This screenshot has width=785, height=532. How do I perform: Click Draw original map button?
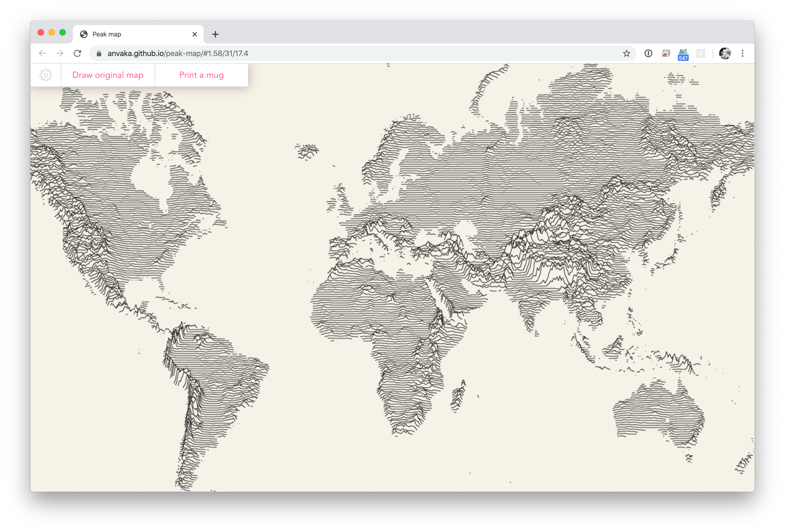pos(108,75)
